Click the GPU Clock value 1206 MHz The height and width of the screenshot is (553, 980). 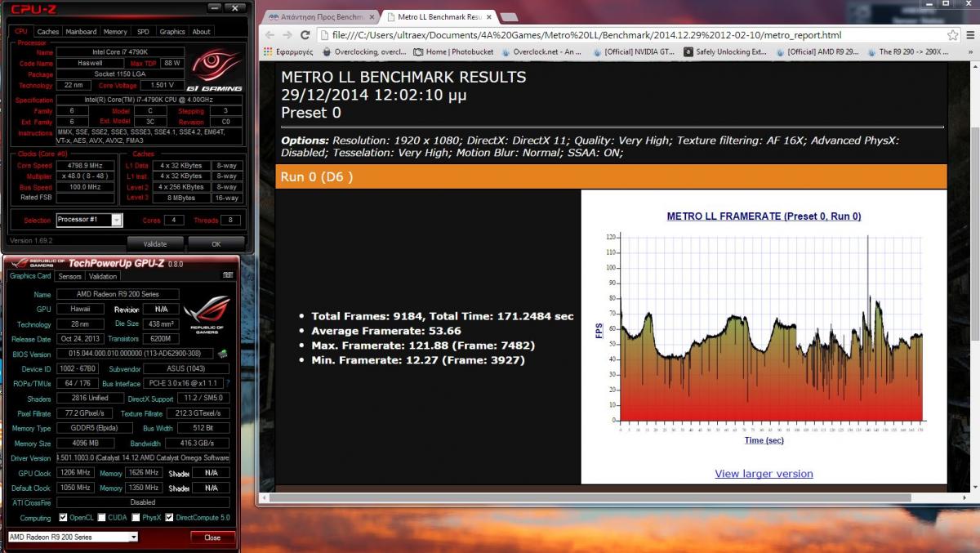[x=74, y=473]
